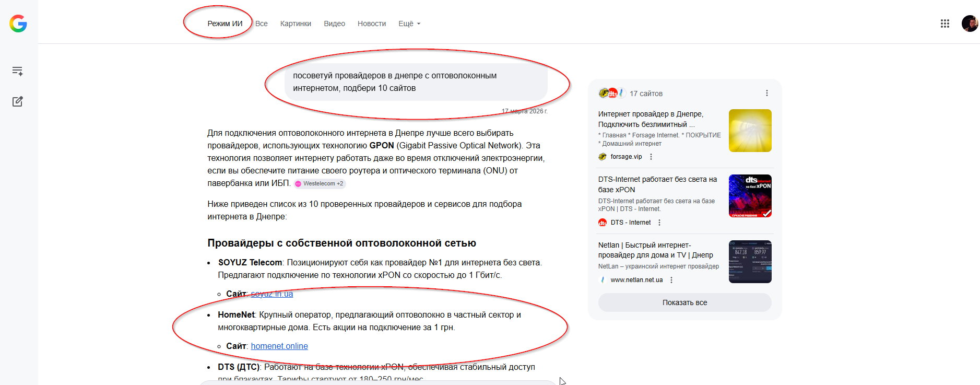Click the Показать все button
980x385 pixels.
(x=684, y=302)
